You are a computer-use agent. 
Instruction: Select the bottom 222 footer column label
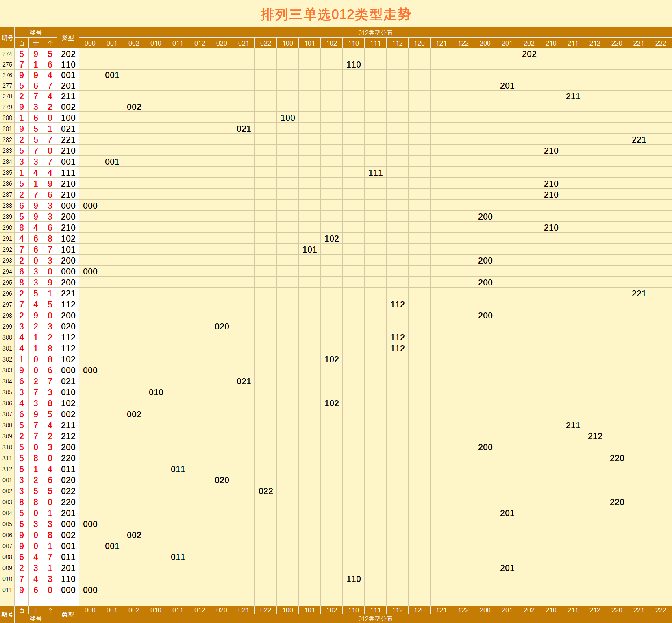(x=661, y=610)
